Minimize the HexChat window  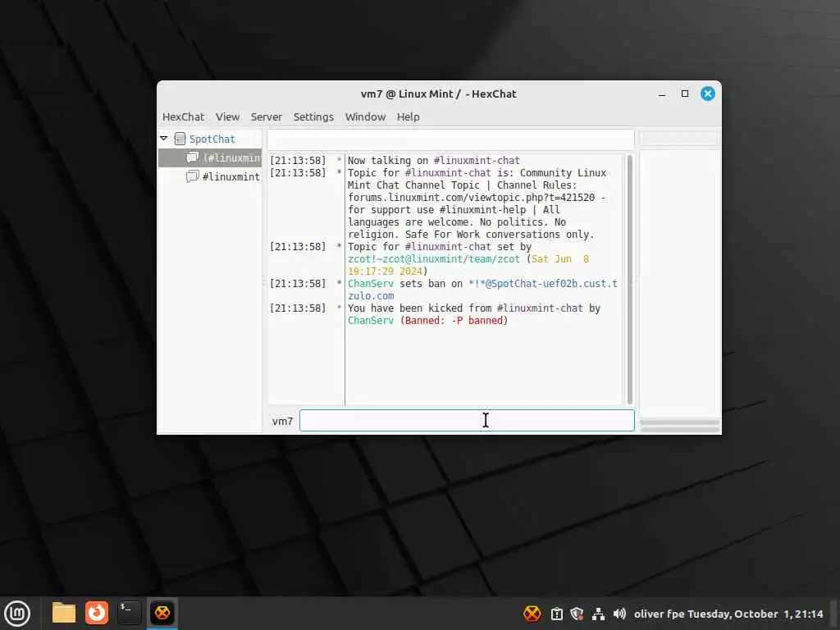(x=662, y=94)
